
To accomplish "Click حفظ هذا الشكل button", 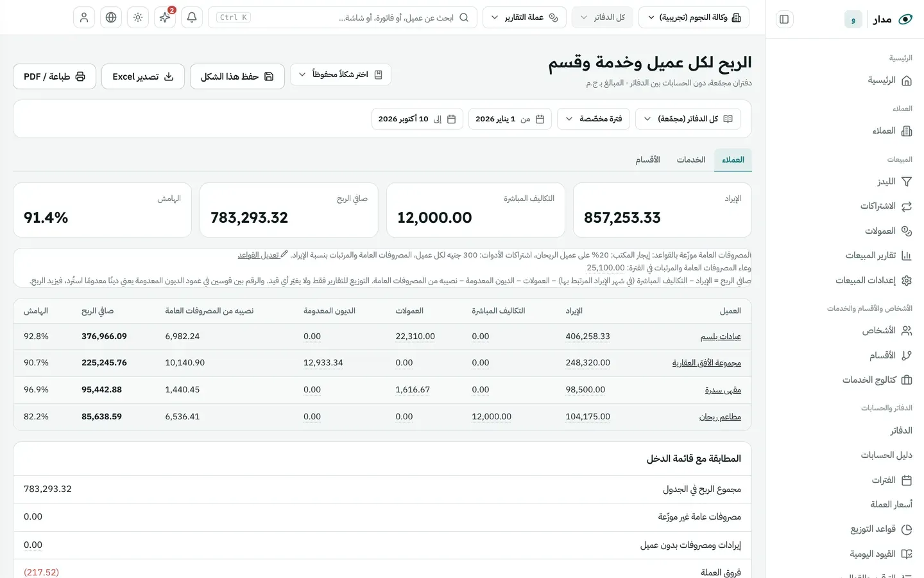I will tap(237, 76).
